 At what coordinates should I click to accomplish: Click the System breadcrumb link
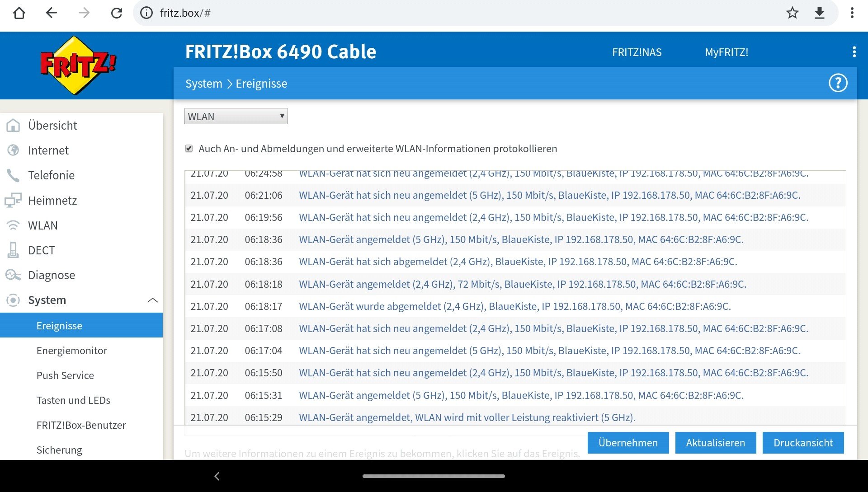point(204,84)
